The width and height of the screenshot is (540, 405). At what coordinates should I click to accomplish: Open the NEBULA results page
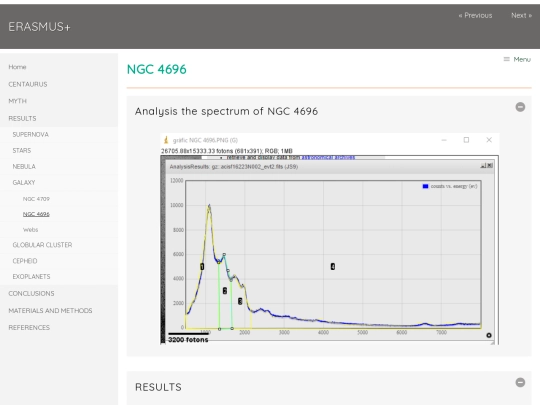pos(24,167)
